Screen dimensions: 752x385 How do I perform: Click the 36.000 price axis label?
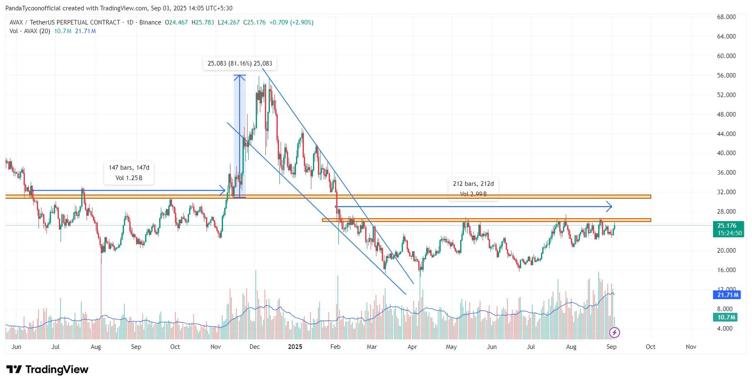[x=726, y=173]
